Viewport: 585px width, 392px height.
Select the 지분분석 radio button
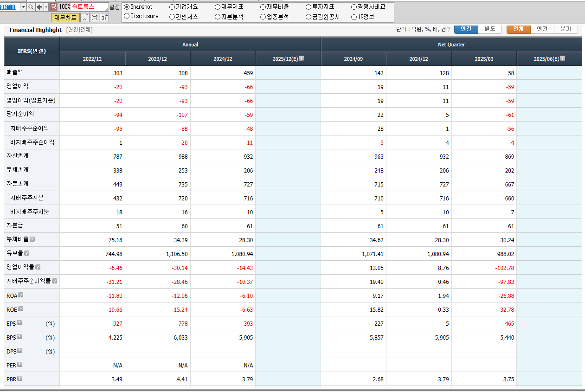tap(218, 17)
